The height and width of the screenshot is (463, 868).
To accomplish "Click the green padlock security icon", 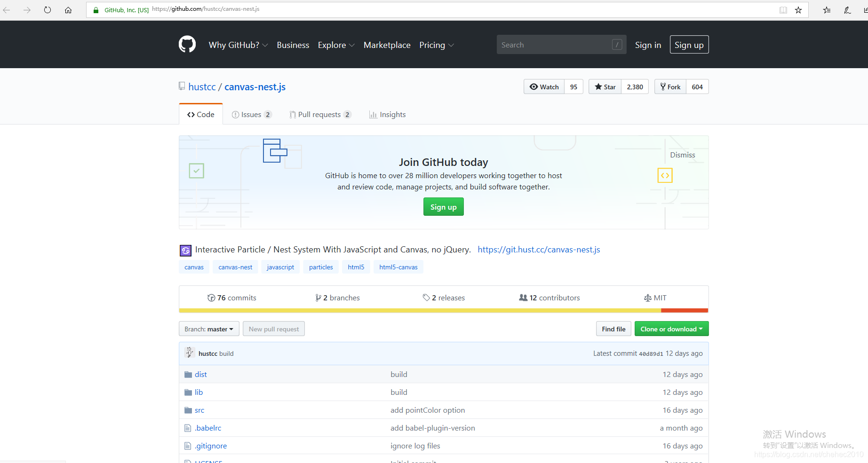I will pos(96,10).
